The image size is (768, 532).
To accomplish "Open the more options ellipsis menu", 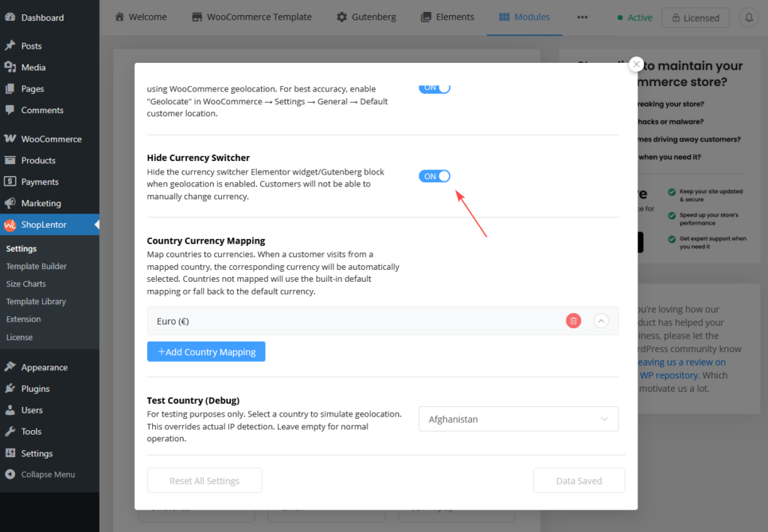I will pos(582,17).
